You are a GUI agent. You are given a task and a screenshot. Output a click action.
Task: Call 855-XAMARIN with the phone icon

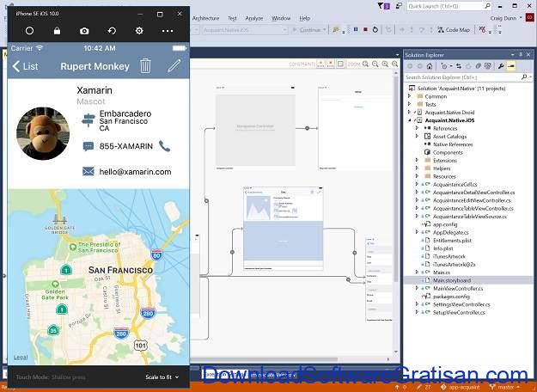pyautogui.click(x=164, y=146)
